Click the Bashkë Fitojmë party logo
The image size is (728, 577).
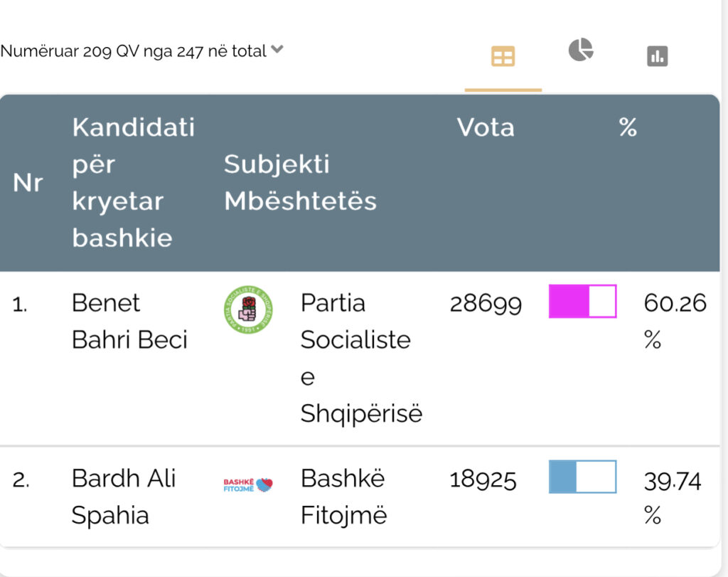tap(248, 485)
